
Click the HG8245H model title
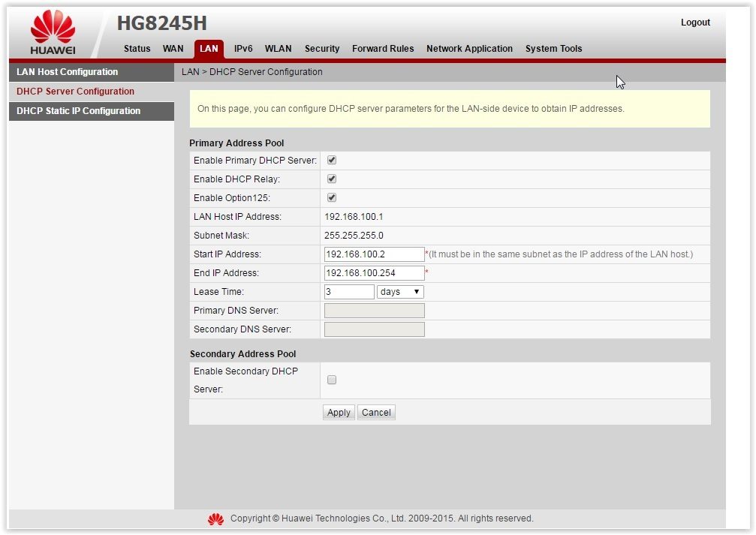tap(162, 23)
